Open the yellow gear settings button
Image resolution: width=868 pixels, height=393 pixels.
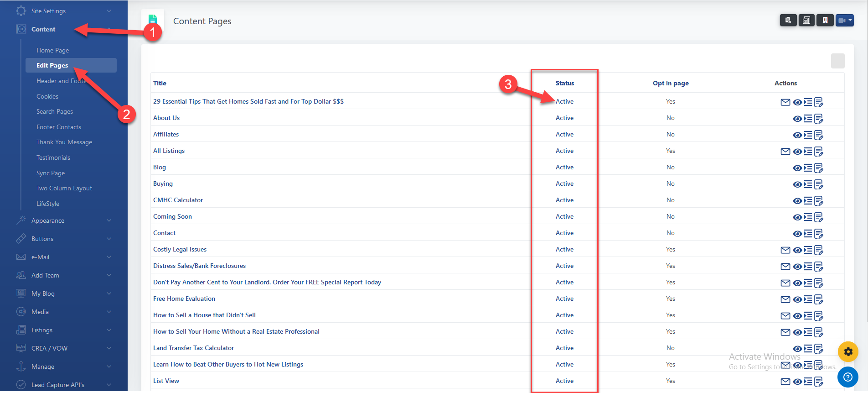pyautogui.click(x=848, y=352)
